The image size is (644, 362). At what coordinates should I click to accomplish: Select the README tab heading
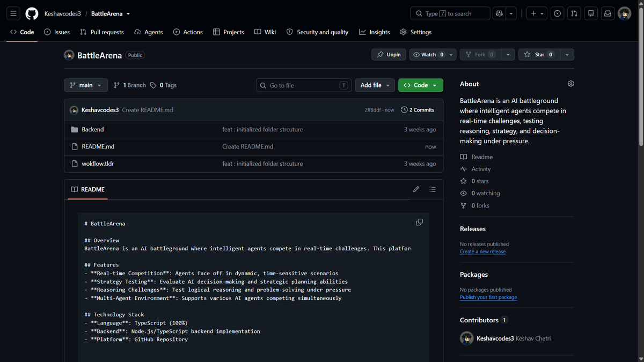coord(88,189)
